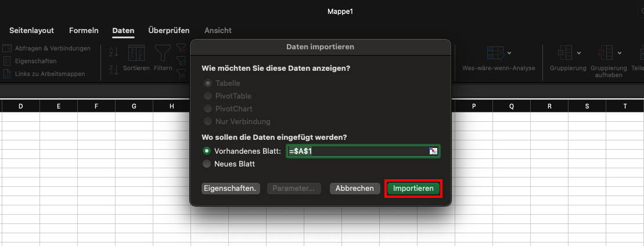The width and height of the screenshot is (644, 246).
Task: Click the range selector icon in the cell reference field
Action: coord(433,151)
